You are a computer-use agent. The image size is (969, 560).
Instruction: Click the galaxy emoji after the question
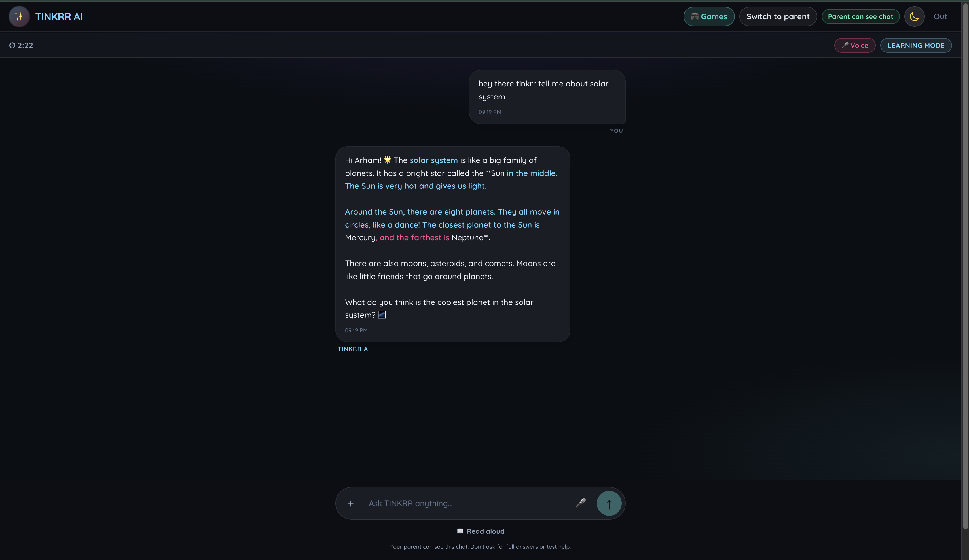tap(382, 315)
